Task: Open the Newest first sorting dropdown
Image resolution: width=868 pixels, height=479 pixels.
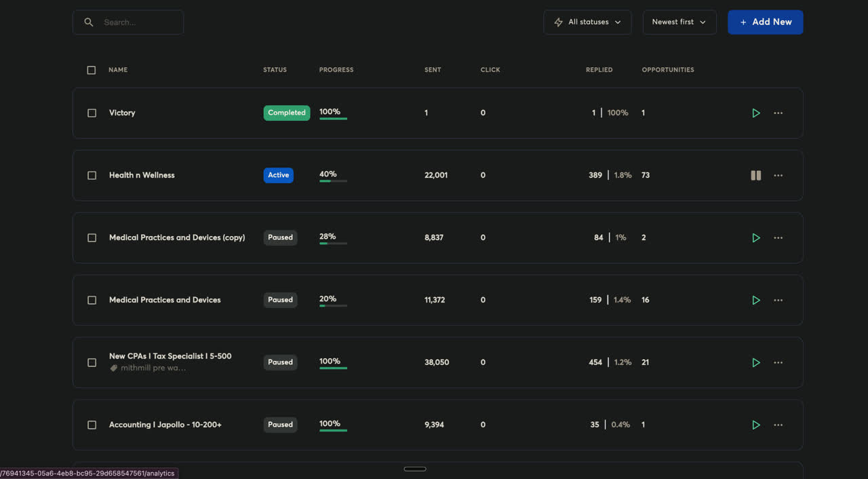Action: pos(679,22)
